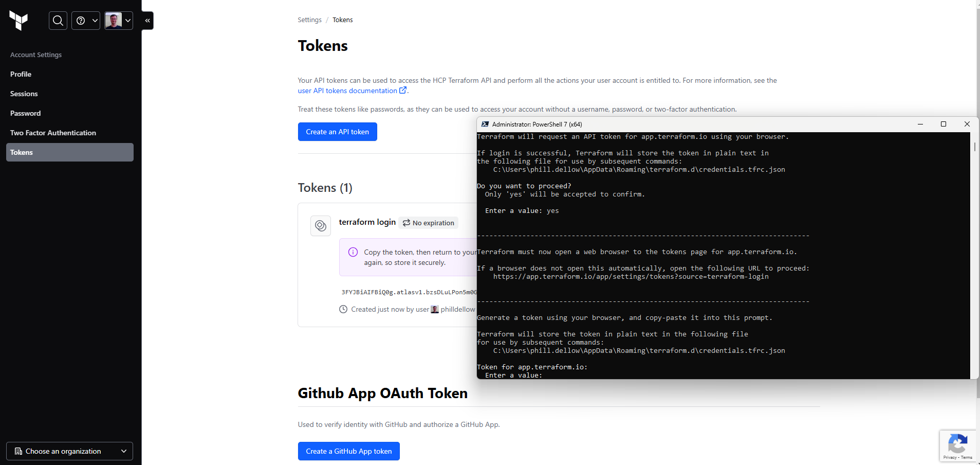
Task: Open the Profile settings page
Action: [70, 74]
